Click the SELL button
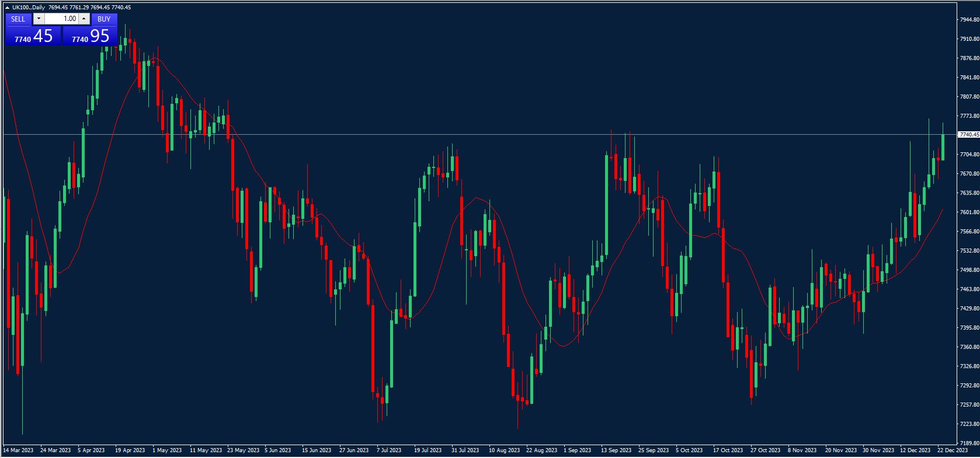Screen dimensions: 980x458 tap(18, 19)
